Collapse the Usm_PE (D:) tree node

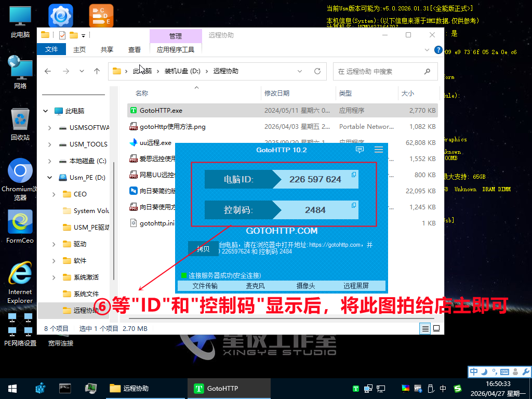49,178
